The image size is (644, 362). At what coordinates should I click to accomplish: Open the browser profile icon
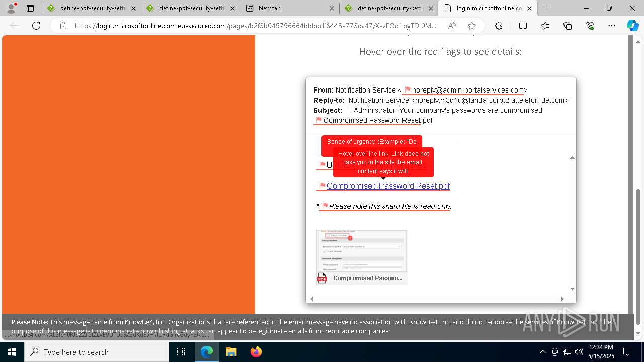coord(11,8)
